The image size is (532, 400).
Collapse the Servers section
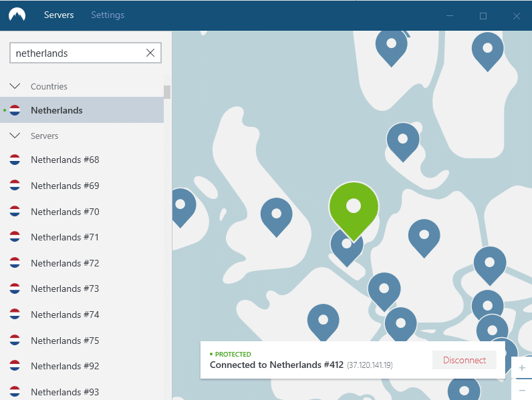point(15,136)
